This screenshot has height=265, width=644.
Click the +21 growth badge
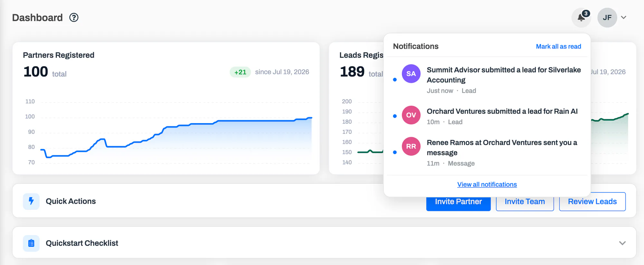240,72
